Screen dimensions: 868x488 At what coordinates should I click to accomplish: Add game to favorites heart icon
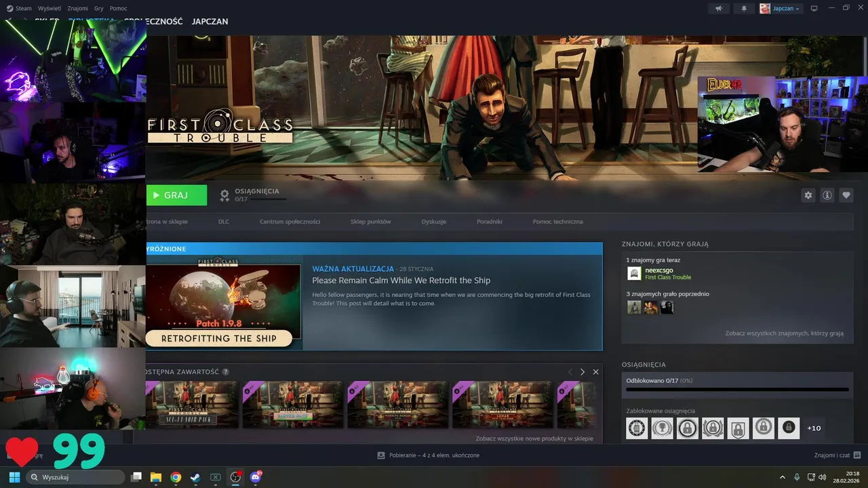(x=846, y=195)
